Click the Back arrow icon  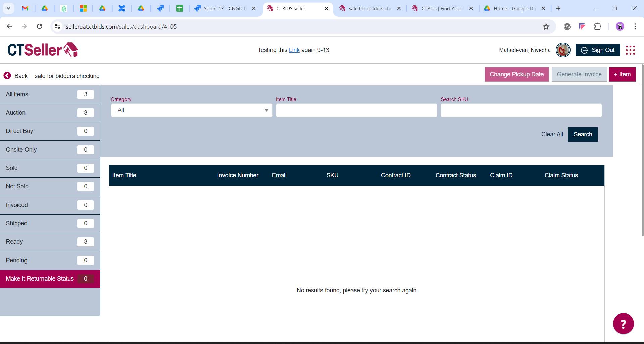7,76
